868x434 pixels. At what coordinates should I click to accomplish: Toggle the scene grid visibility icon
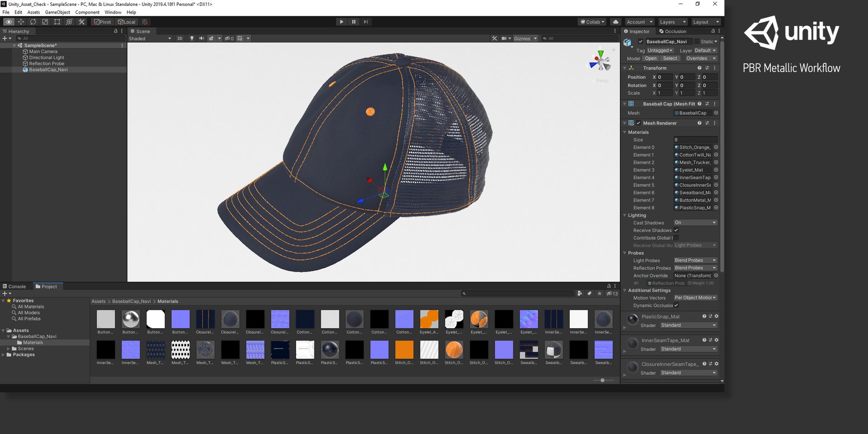click(240, 38)
